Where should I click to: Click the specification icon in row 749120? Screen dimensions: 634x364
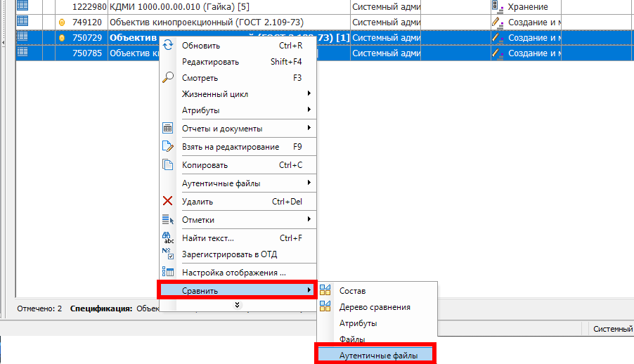[x=22, y=22]
